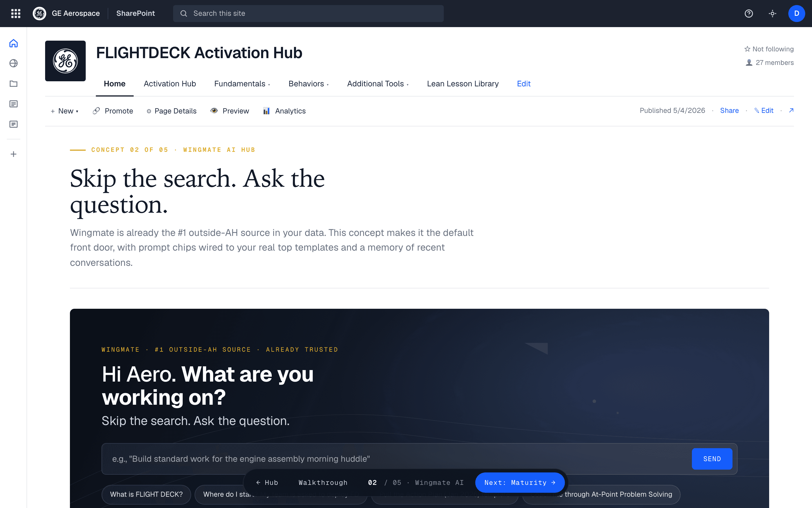Expand the Behaviors menu
This screenshot has width=812, height=508.
(308, 84)
